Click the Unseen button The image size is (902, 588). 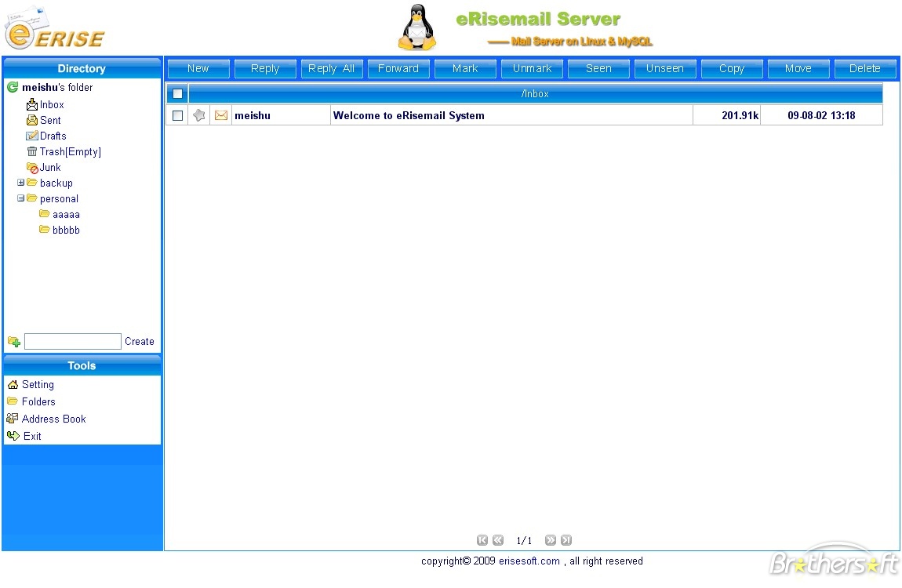coord(666,68)
